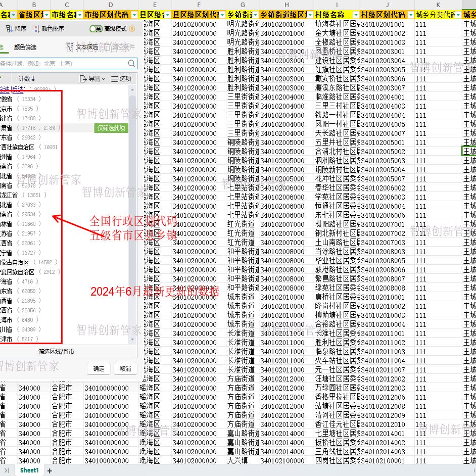Viewport: 476px width, 476px height.
Task: Switch to the 颜色筛选 tab
Action: tap(26, 47)
